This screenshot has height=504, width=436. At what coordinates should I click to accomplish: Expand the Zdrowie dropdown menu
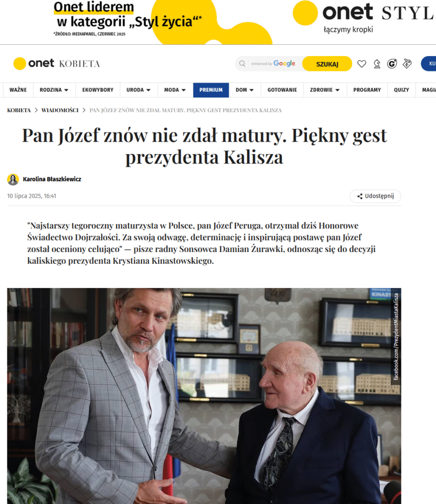[325, 90]
